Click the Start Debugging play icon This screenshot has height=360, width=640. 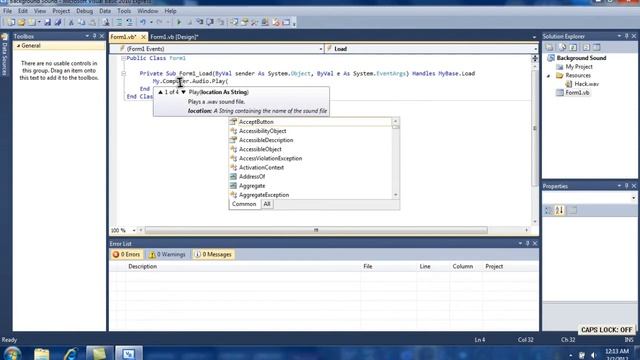179,22
